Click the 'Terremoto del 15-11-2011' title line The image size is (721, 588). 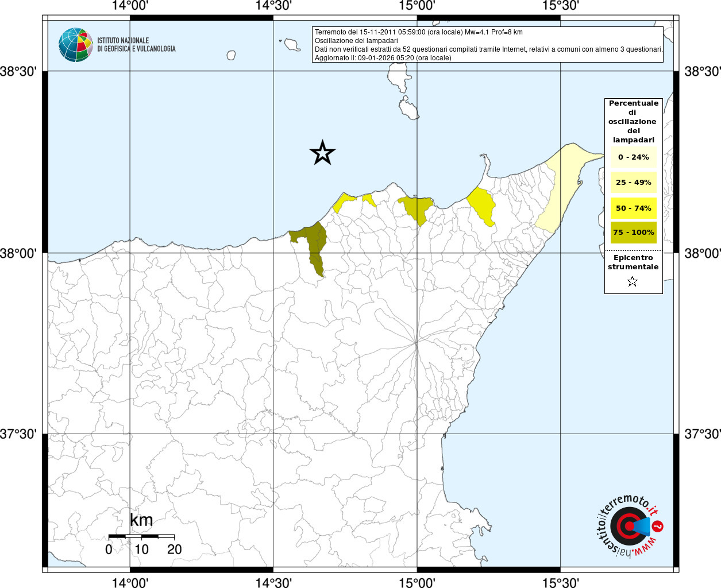tap(419, 32)
